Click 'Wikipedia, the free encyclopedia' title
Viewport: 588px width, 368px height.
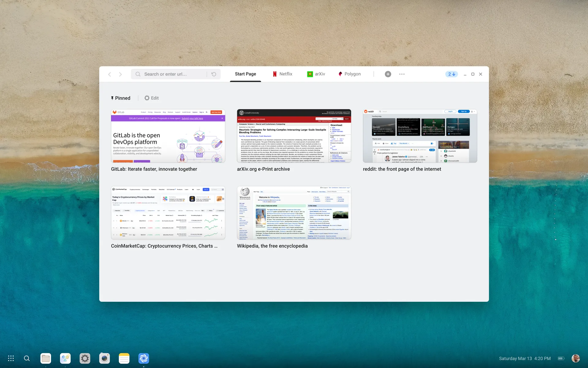point(272,246)
